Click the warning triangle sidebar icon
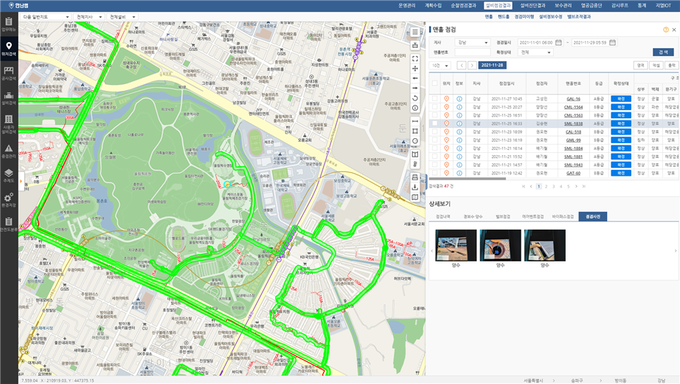The image size is (680, 384). [x=9, y=151]
